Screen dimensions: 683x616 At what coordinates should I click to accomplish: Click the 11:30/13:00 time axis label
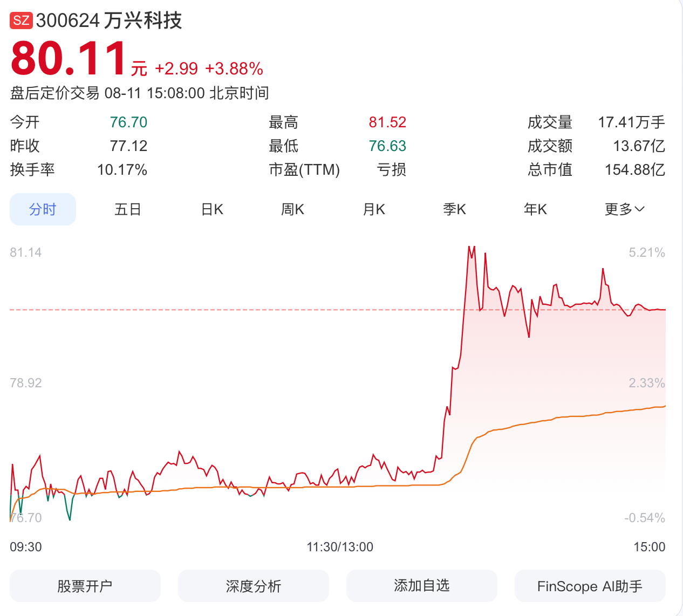click(x=340, y=547)
